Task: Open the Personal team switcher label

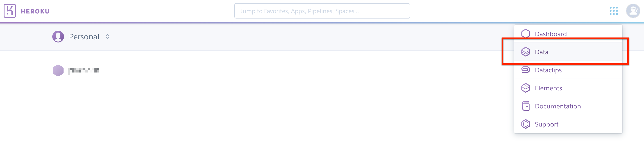Action: 84,37
